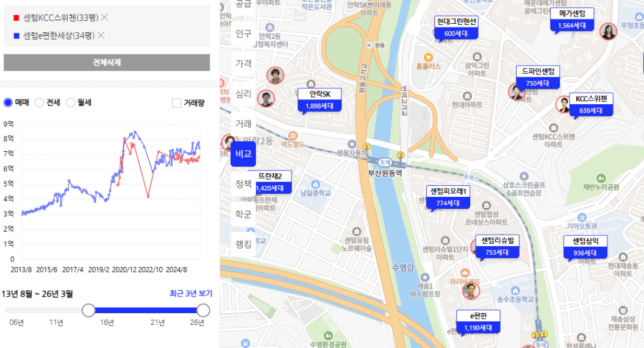Click the red 센텀KCC스위첸 legend swatch
This screenshot has width=644, height=348.
(16, 18)
